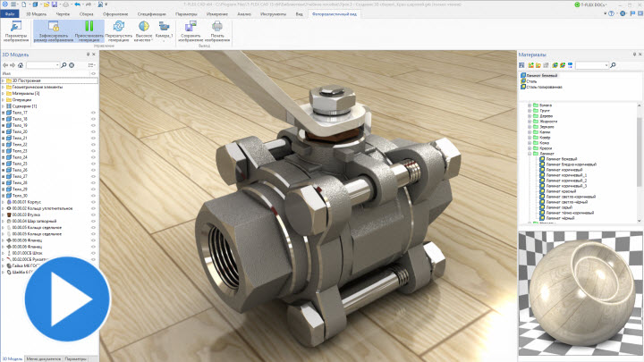Expand the Геометрические элементы folder
The height and width of the screenshot is (362, 644).
4,87
